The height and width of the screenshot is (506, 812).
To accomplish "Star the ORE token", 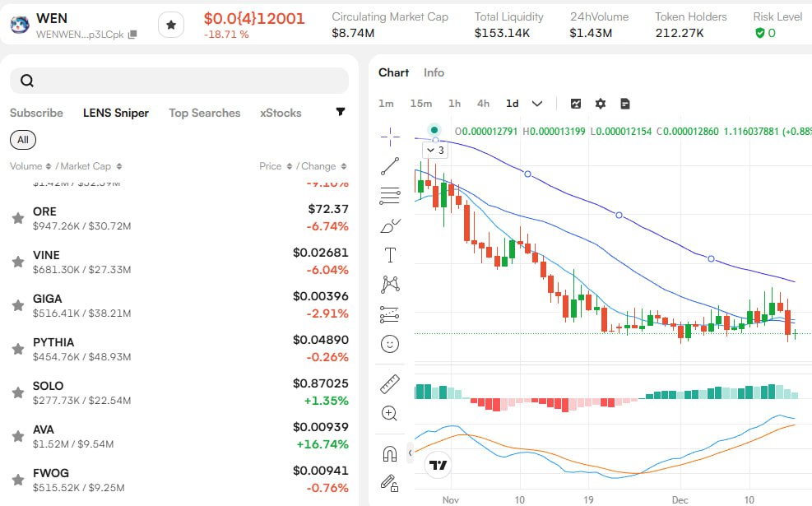I will [x=18, y=218].
